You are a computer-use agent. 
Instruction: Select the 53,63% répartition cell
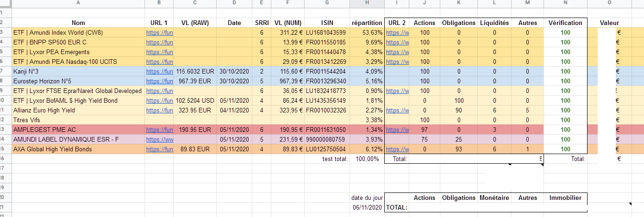(x=367, y=33)
